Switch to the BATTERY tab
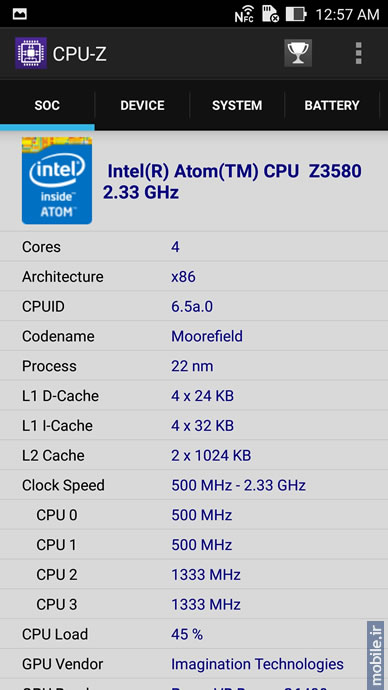This screenshot has width=388, height=690. tap(332, 106)
